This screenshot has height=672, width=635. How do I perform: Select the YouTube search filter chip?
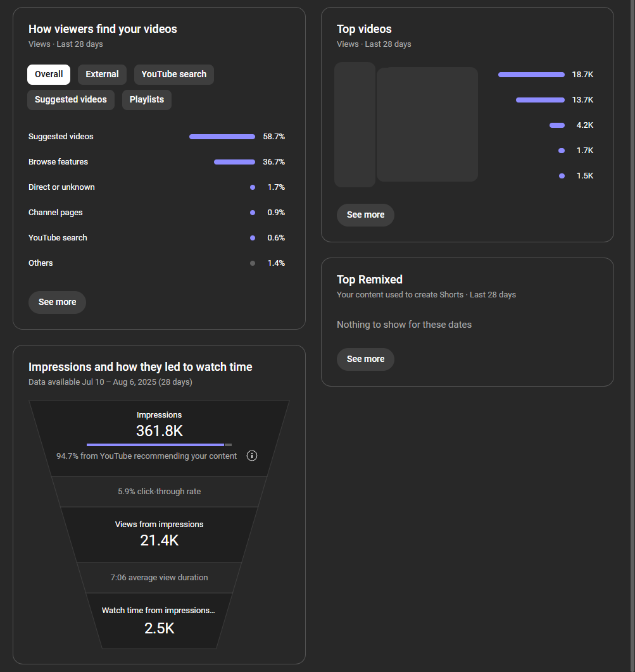tap(173, 75)
